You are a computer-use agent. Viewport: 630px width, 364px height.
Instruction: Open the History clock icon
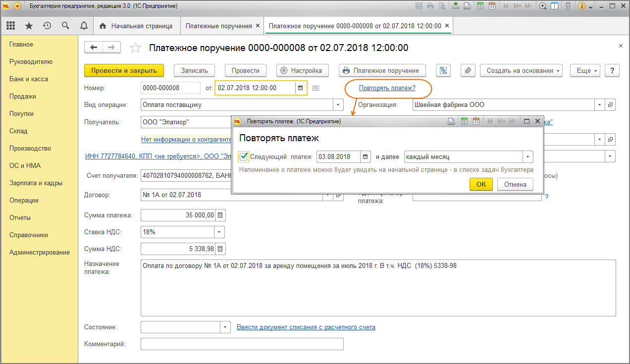tap(47, 26)
